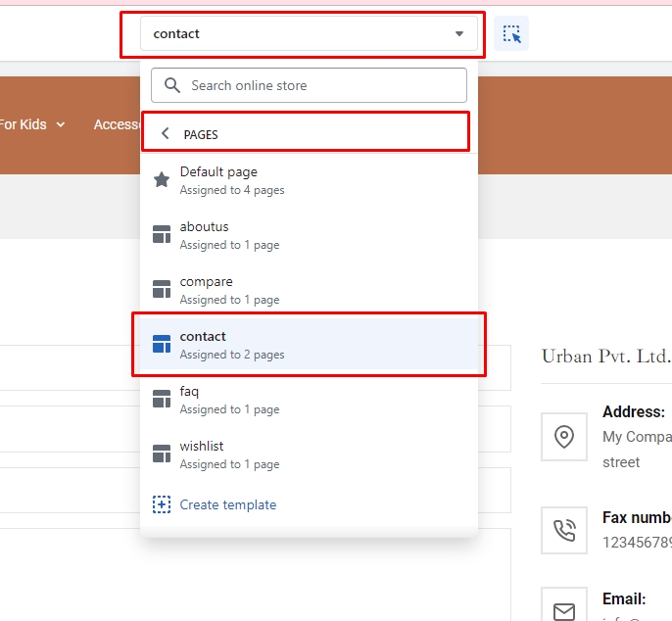The height and width of the screenshot is (621, 672).
Task: Click 'Assigned to 1 page' under wishlist
Action: point(229,464)
